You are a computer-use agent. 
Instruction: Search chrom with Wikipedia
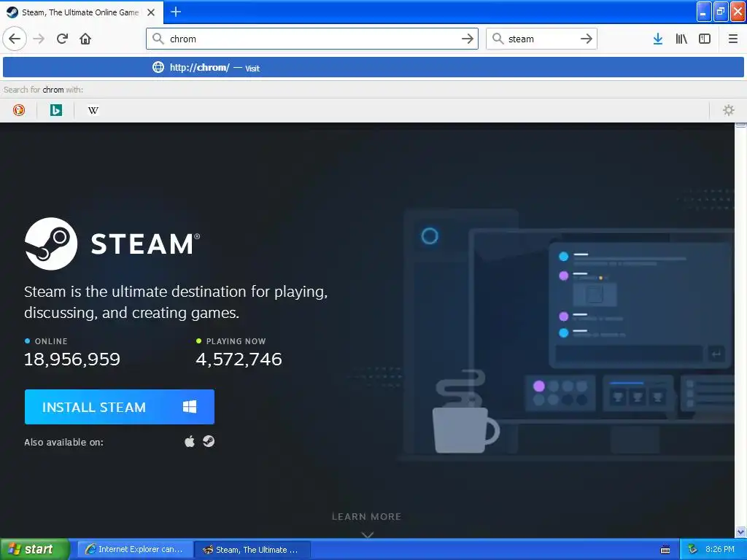[x=93, y=111]
